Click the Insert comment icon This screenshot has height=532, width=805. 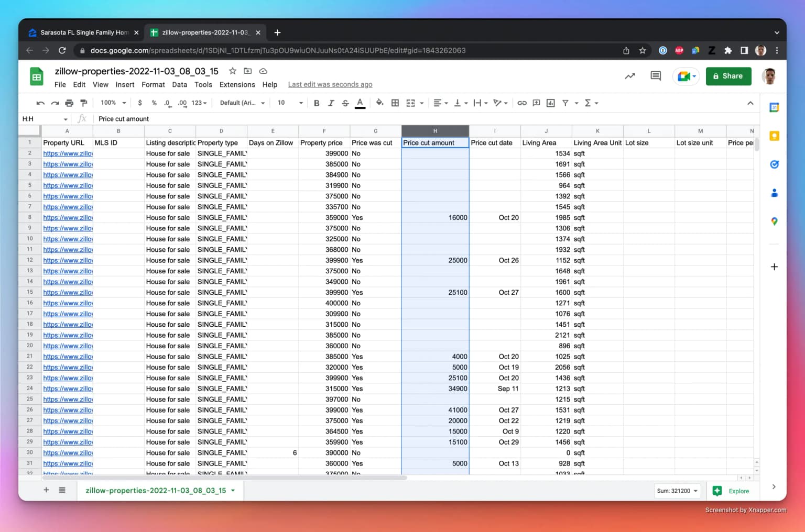pyautogui.click(x=536, y=103)
